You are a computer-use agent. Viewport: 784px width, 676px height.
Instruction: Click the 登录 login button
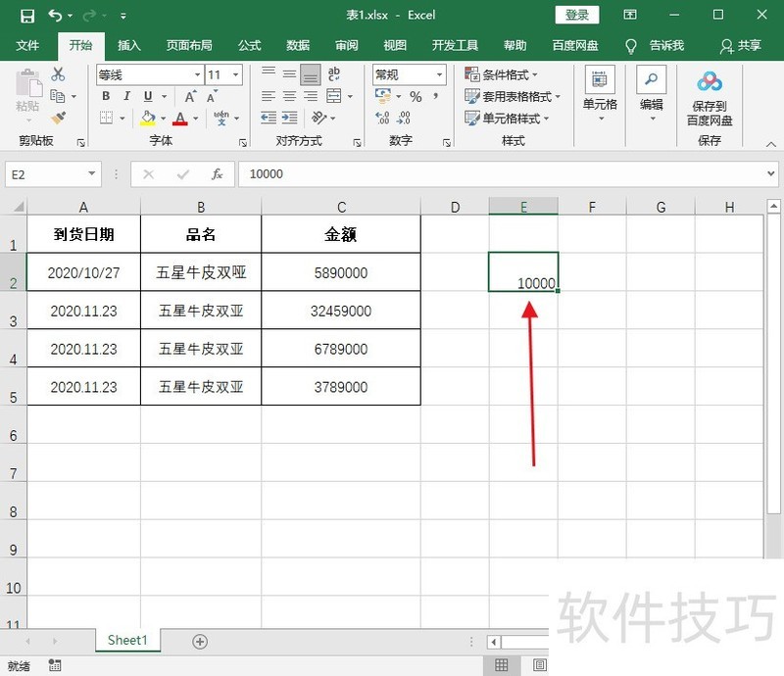pyautogui.click(x=577, y=15)
